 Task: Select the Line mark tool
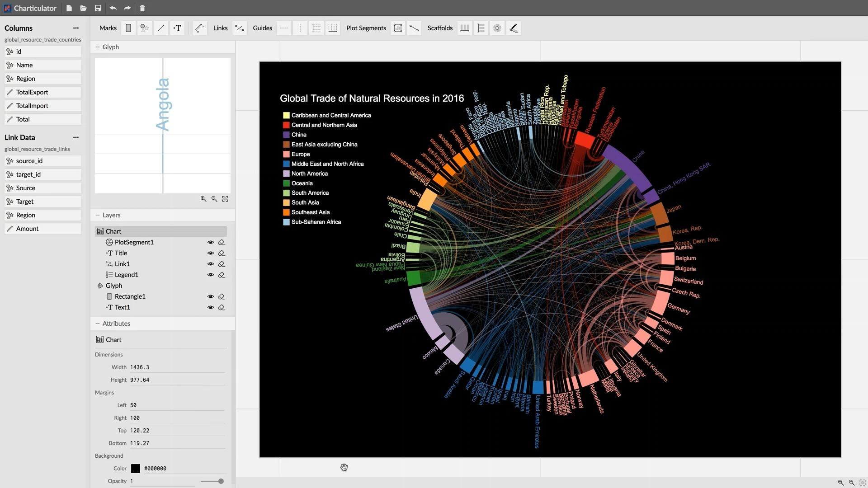[161, 28]
